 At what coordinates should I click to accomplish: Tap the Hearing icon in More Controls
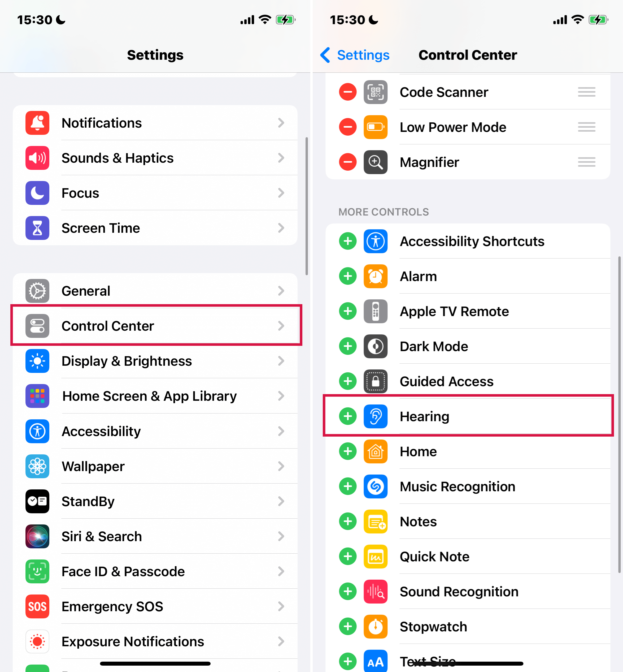(x=375, y=416)
